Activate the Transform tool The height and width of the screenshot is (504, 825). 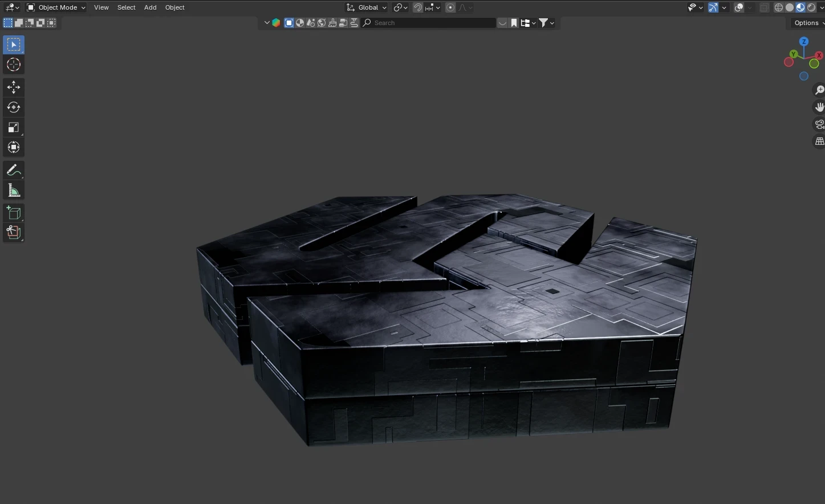tap(14, 147)
